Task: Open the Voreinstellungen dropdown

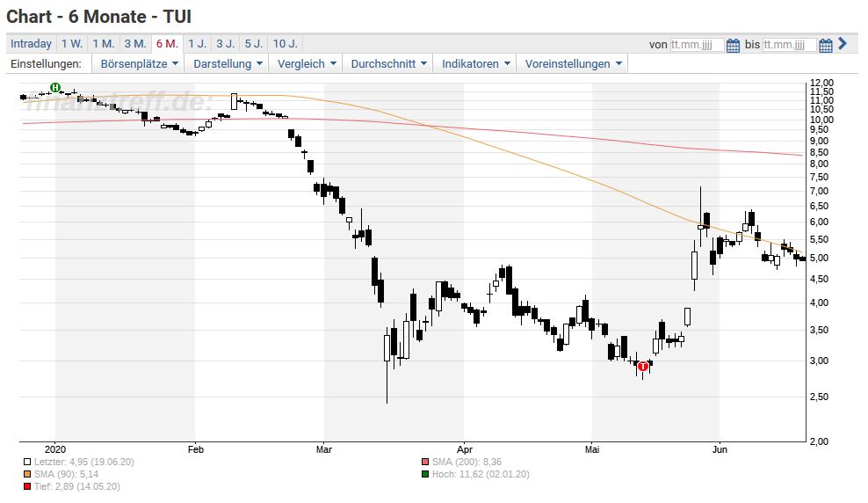Action: pos(573,63)
